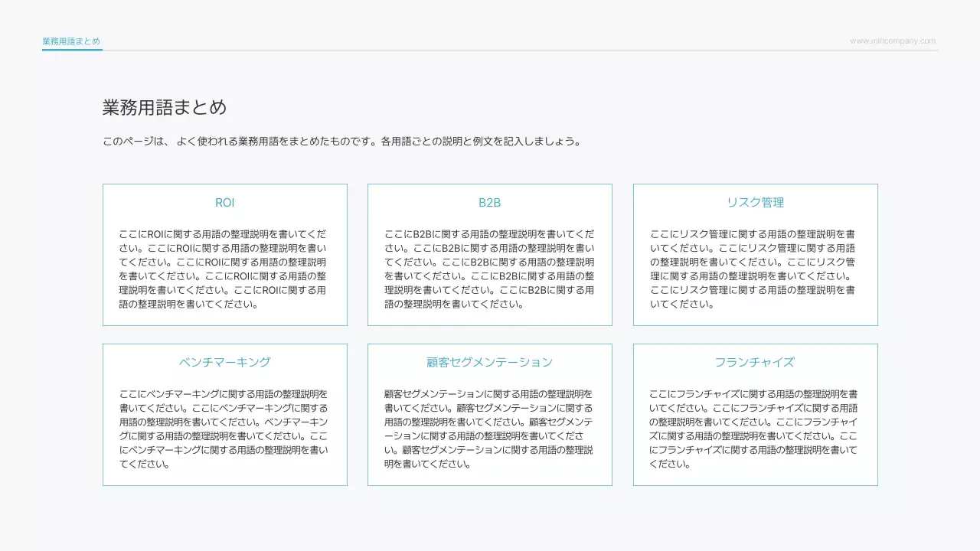The width and height of the screenshot is (980, 551).
Task: Click the 顧客セグメンテーション card title
Action: pos(489,362)
